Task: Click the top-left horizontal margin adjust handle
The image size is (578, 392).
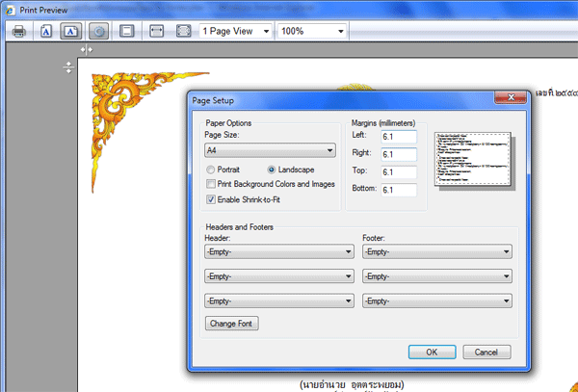Action: tap(86, 49)
